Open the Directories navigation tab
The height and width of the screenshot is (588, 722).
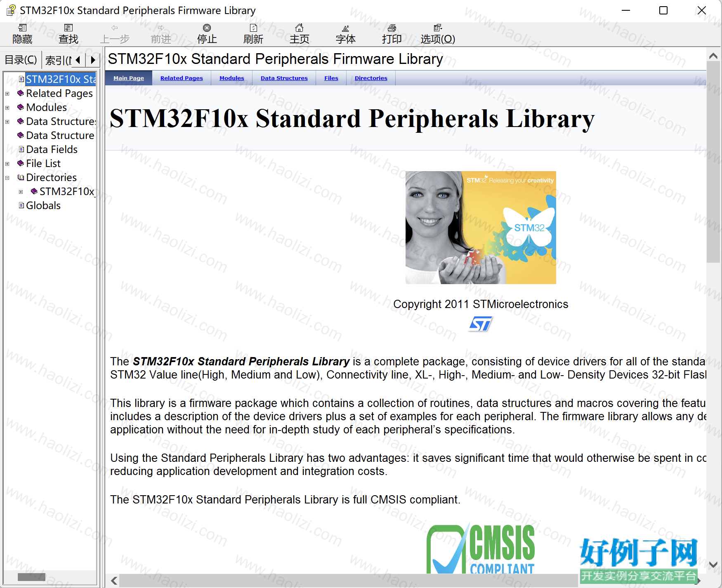(371, 78)
